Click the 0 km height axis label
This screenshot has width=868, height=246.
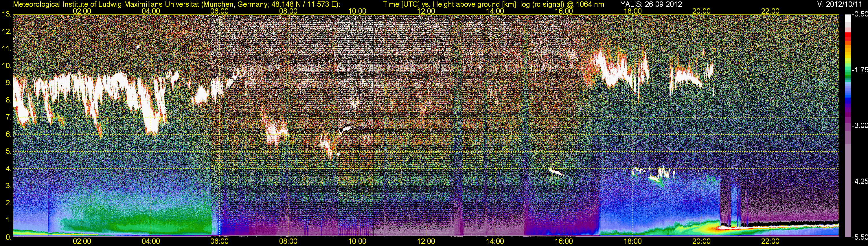click(x=8, y=237)
